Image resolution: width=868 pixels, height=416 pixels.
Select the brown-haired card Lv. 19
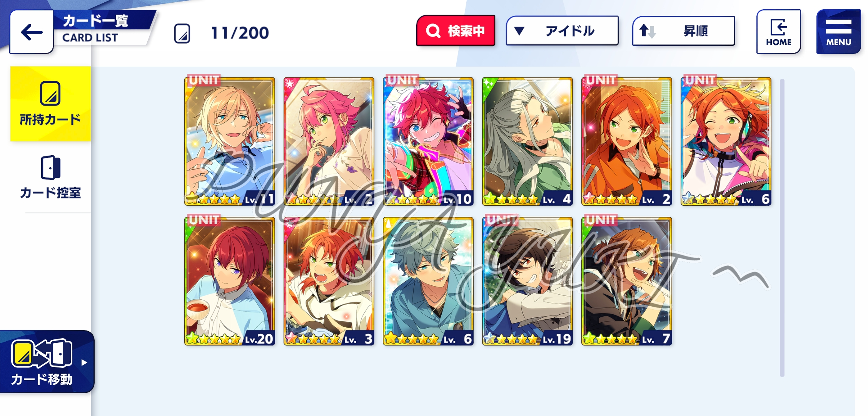[x=527, y=281]
